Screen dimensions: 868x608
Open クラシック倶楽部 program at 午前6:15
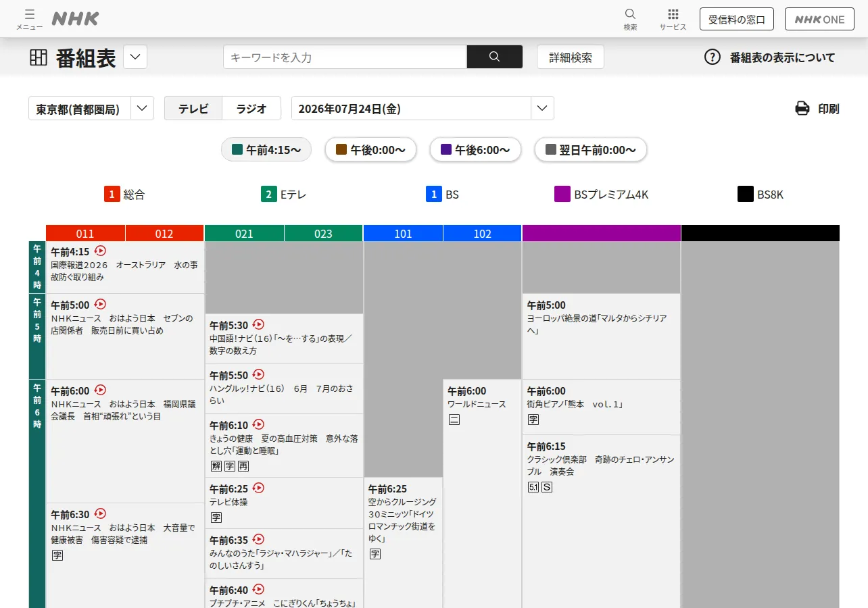point(601,522)
